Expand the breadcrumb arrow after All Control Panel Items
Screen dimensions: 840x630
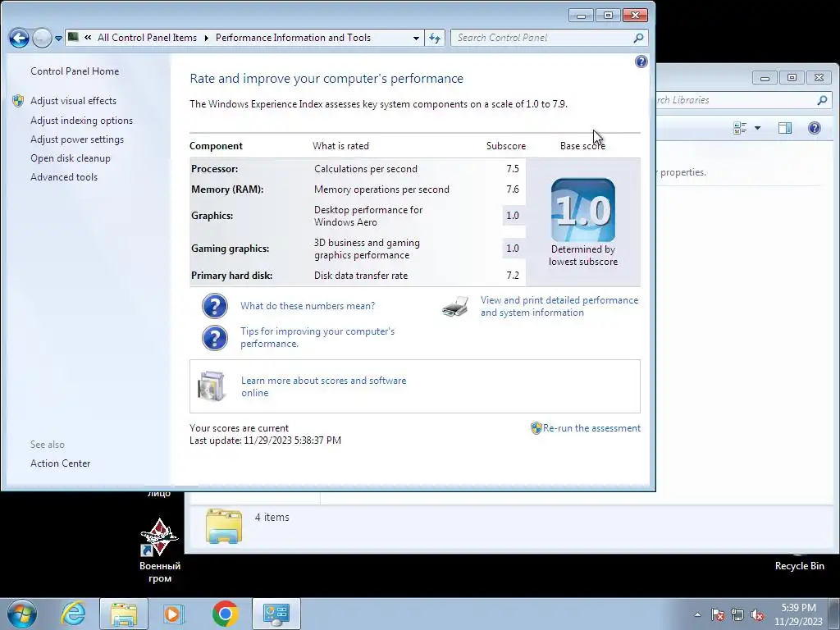point(206,38)
